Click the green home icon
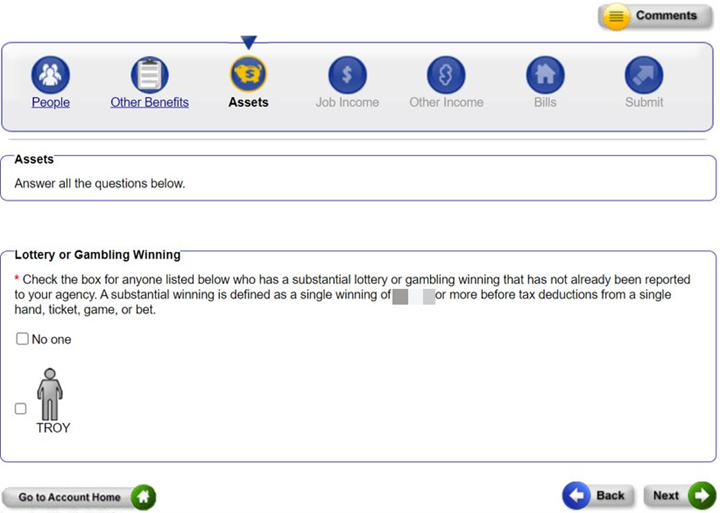This screenshot has height=513, width=720. click(x=143, y=497)
